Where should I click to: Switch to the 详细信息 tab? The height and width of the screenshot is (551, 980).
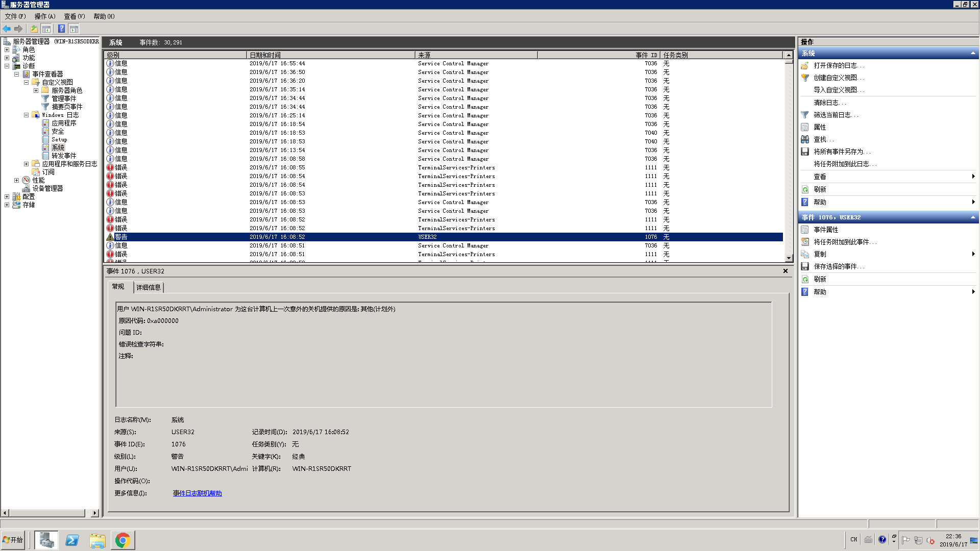click(x=149, y=287)
